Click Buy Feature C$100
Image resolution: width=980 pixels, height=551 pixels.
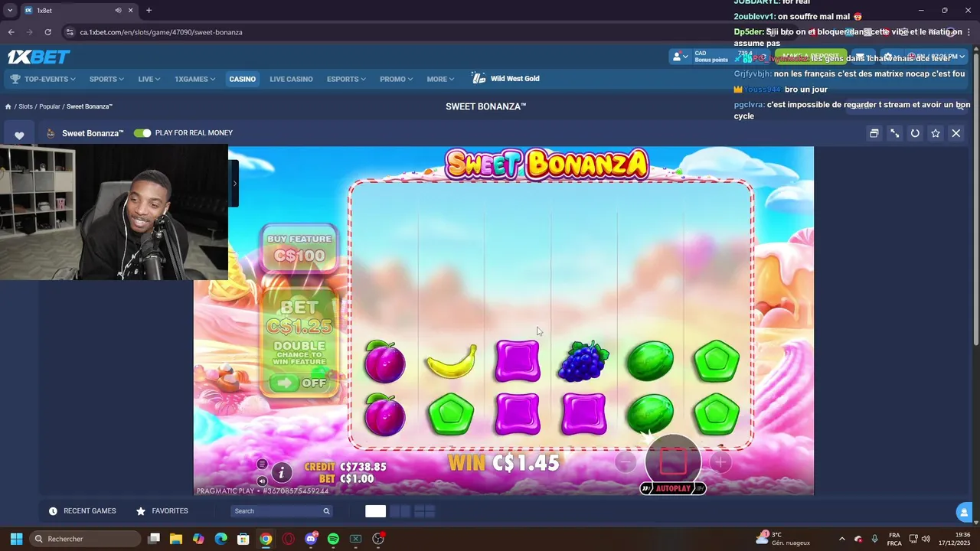point(299,248)
